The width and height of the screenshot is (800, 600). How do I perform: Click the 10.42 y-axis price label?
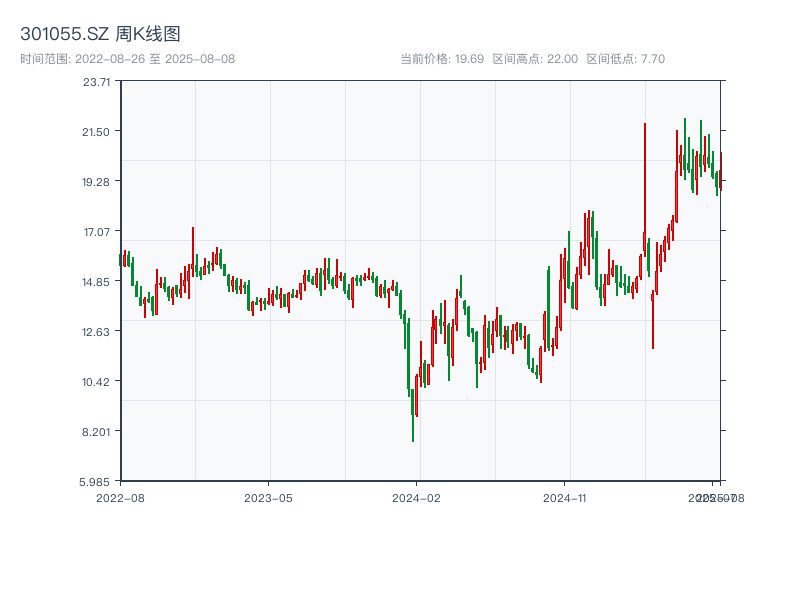tap(97, 381)
